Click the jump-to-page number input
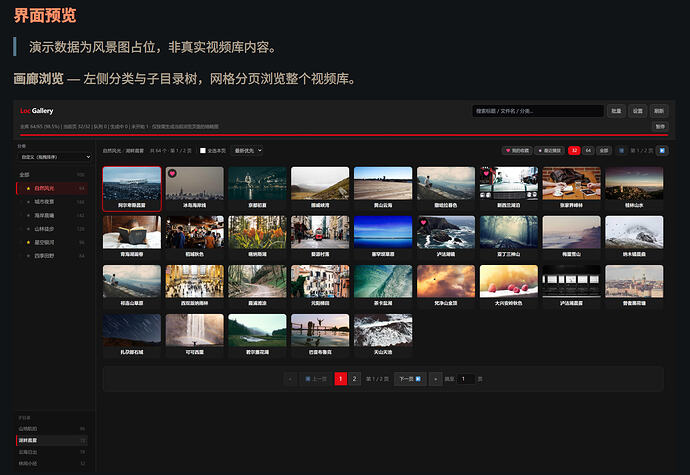This screenshot has width=690, height=475. click(466, 379)
